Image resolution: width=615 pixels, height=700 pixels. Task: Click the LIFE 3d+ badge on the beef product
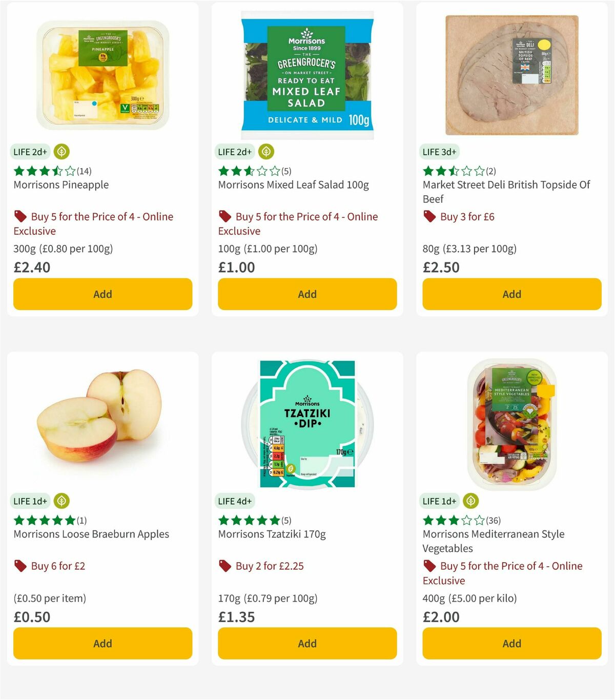(441, 152)
